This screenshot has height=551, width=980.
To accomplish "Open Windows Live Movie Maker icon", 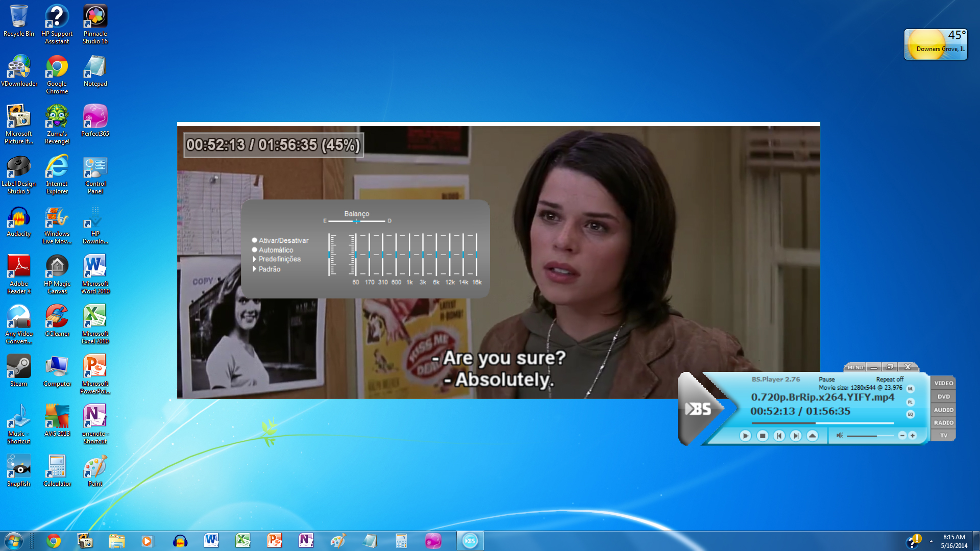I will (x=57, y=224).
